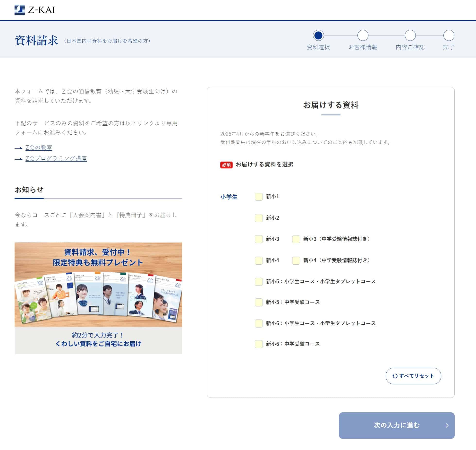Click the 資料選択 step circle

[x=318, y=35]
